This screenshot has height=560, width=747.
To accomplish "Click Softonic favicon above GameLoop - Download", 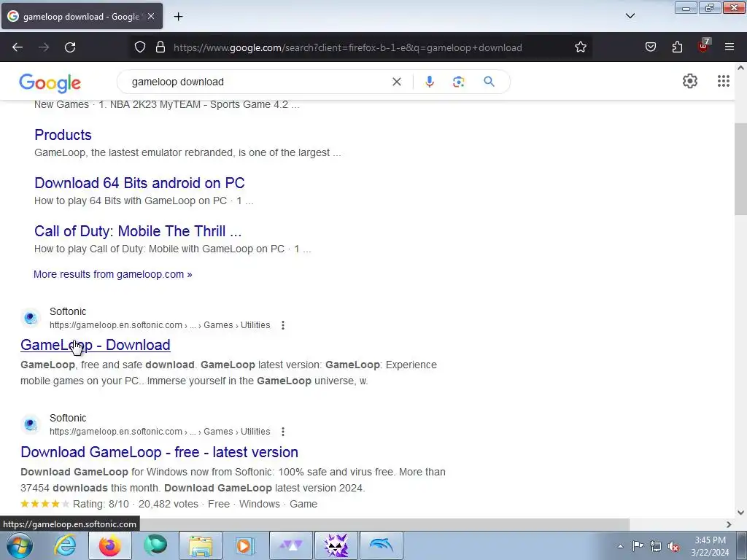I will 31,318.
